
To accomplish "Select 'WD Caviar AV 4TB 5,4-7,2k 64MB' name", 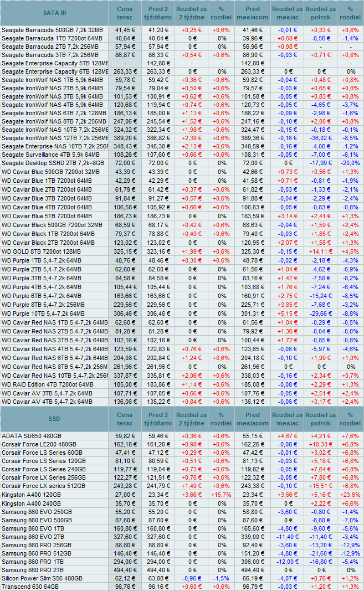I will tap(47, 402).
